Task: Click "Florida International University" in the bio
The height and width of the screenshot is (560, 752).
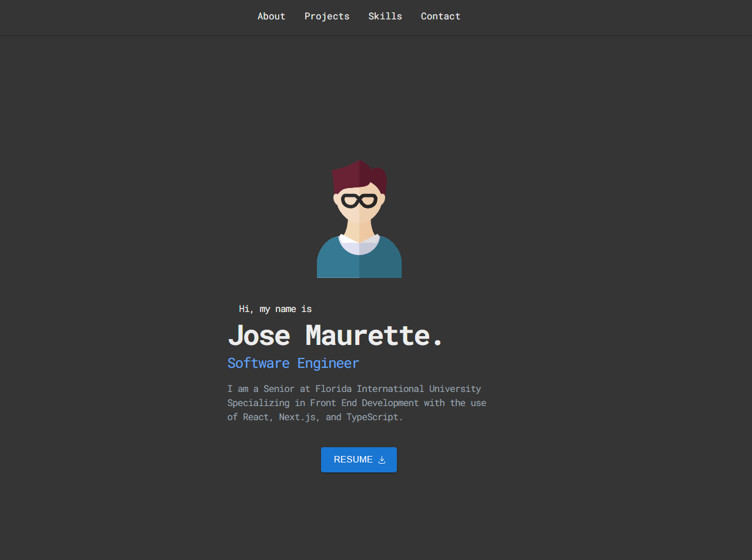Action: coord(398,389)
